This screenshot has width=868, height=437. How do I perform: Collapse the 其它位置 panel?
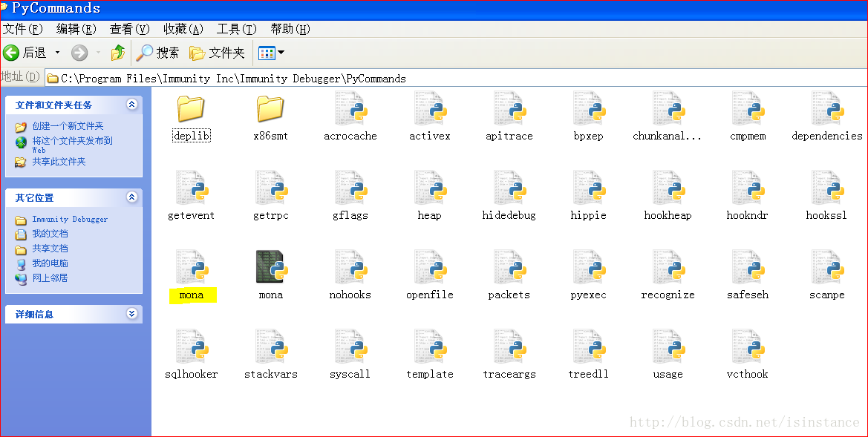tap(131, 197)
